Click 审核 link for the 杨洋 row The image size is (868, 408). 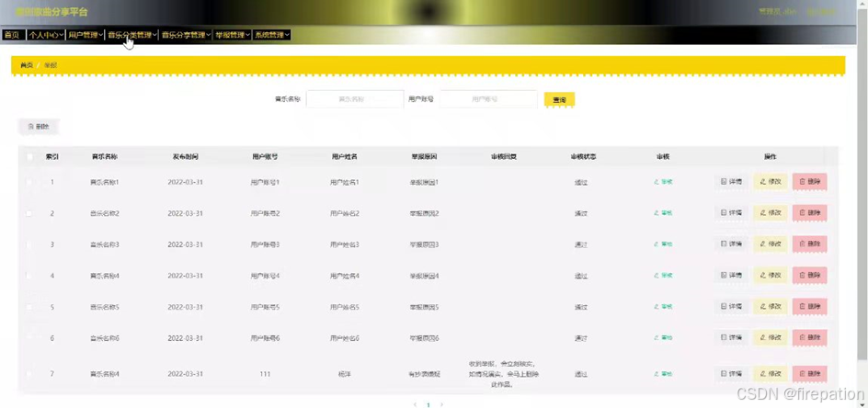tap(663, 374)
